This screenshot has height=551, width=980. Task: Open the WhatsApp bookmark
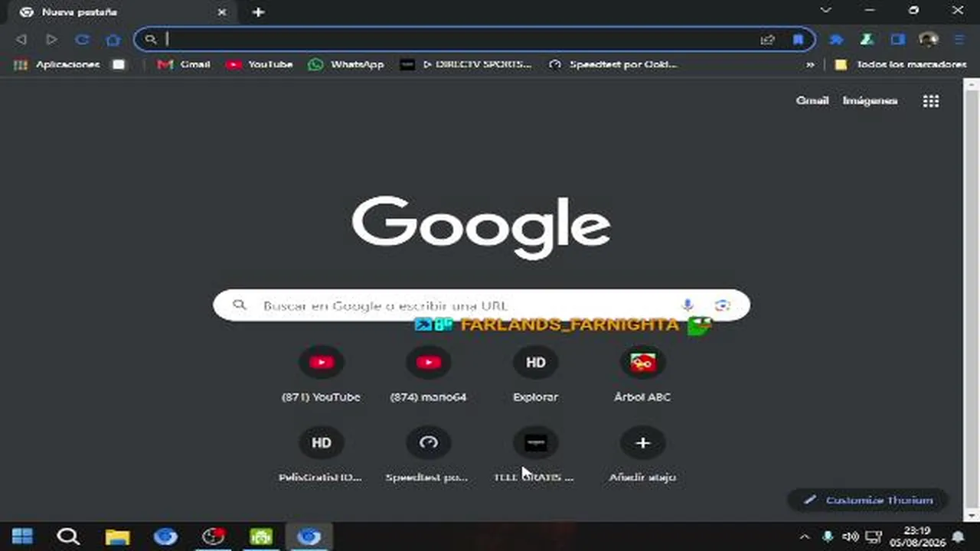346,64
